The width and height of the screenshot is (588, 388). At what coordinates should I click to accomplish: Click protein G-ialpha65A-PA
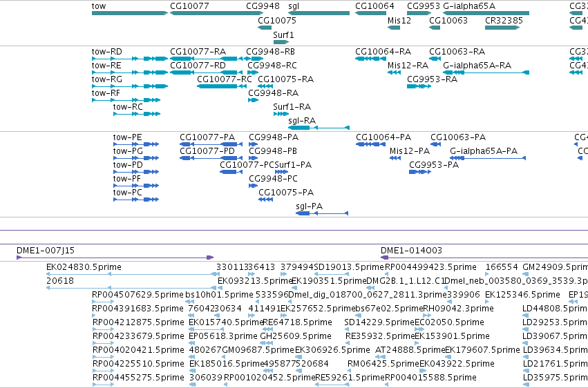click(484, 151)
